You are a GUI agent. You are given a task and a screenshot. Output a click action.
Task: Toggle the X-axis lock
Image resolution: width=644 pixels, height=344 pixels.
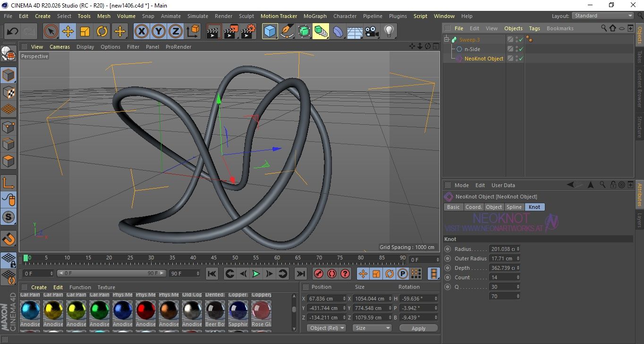[x=141, y=32]
